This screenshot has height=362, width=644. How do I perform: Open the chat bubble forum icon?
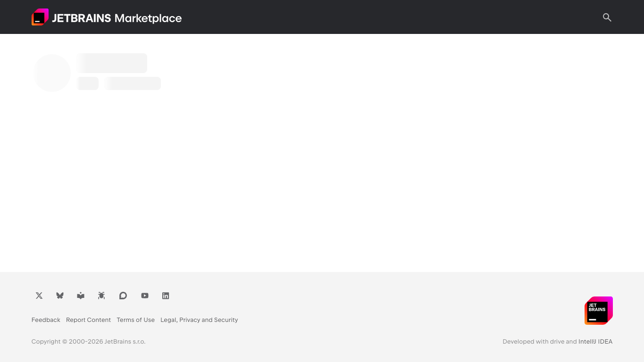[123, 296]
